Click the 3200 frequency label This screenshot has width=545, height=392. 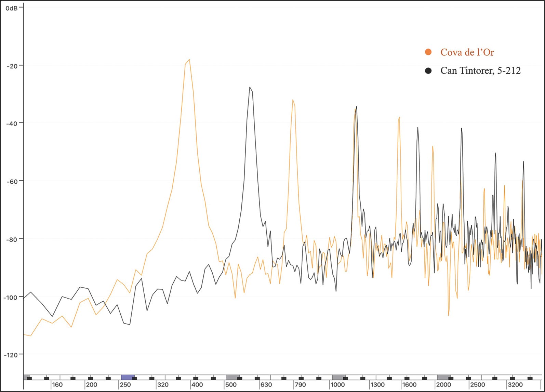(515, 385)
